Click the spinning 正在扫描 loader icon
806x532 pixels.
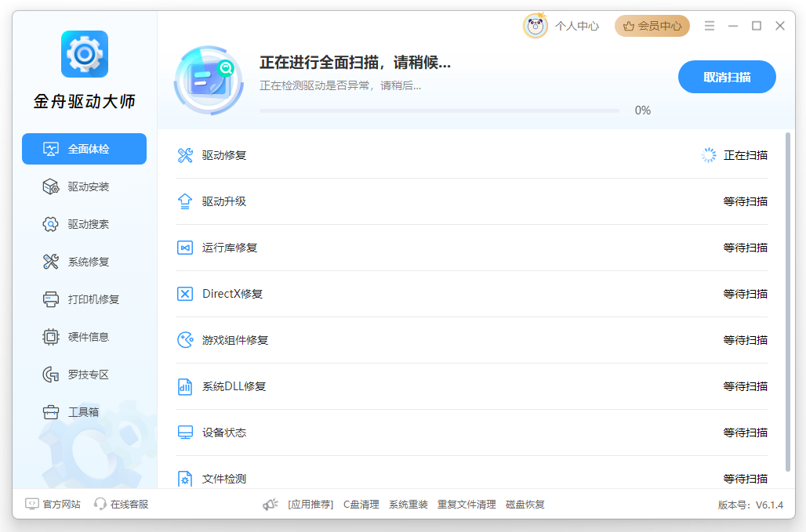click(709, 155)
